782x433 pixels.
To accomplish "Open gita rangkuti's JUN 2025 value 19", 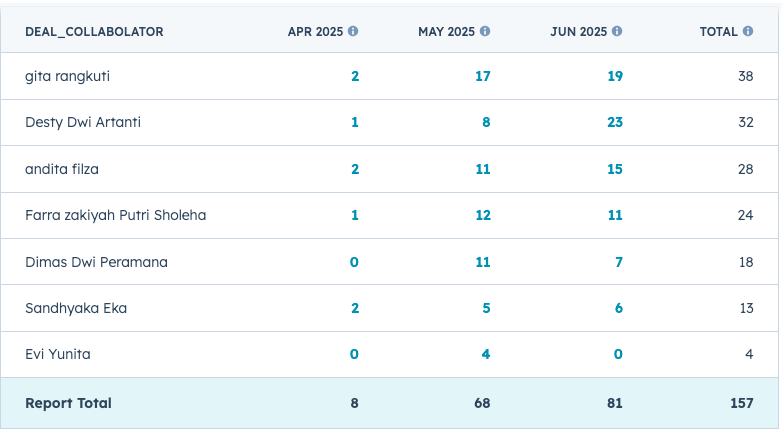I will pos(614,76).
